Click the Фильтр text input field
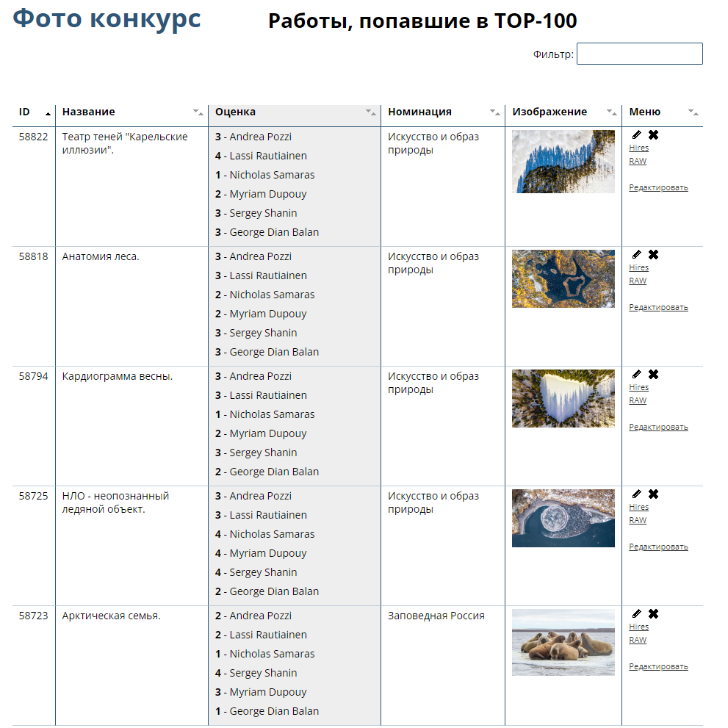728x728 pixels. 639,54
